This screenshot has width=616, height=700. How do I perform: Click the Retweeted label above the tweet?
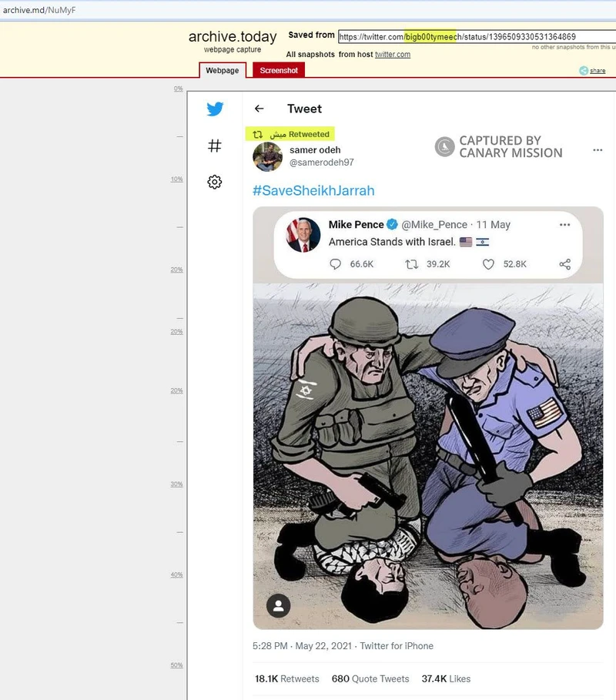[309, 134]
